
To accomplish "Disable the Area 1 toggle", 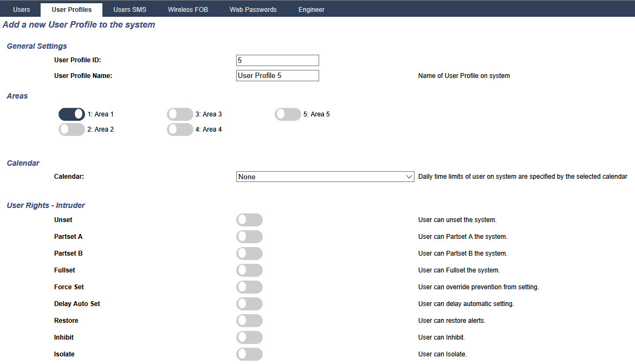I will 72,114.
